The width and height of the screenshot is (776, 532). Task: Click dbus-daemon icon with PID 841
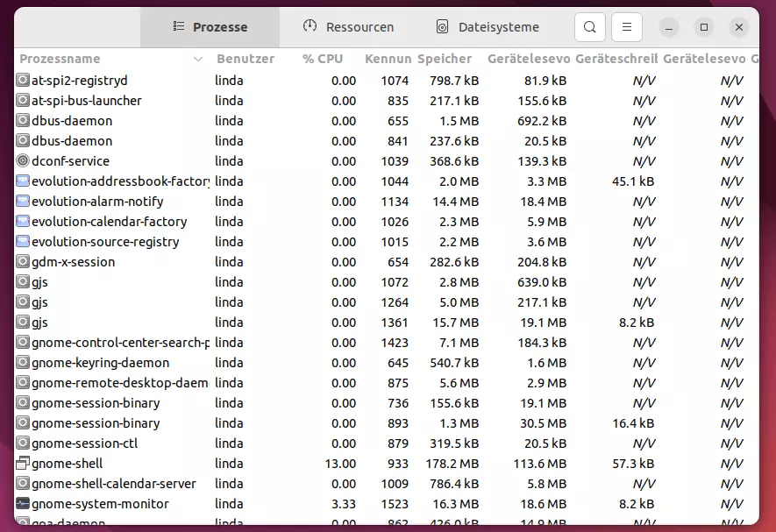click(x=23, y=141)
